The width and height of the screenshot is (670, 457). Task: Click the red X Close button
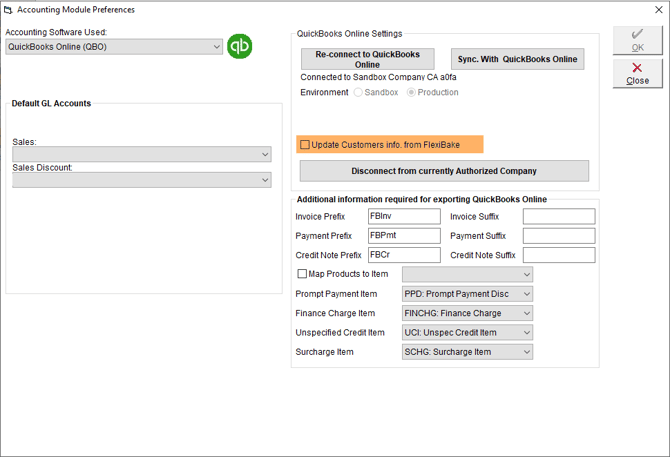click(x=638, y=73)
